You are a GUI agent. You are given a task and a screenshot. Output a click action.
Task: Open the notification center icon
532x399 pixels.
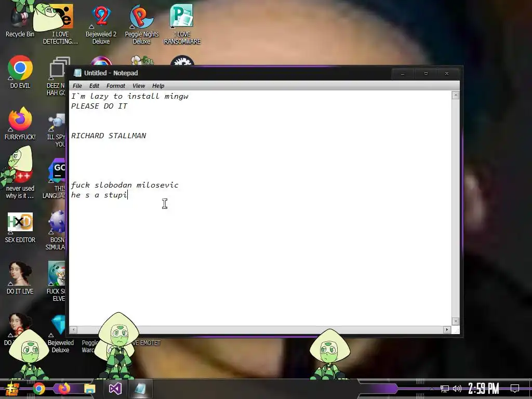(515, 389)
